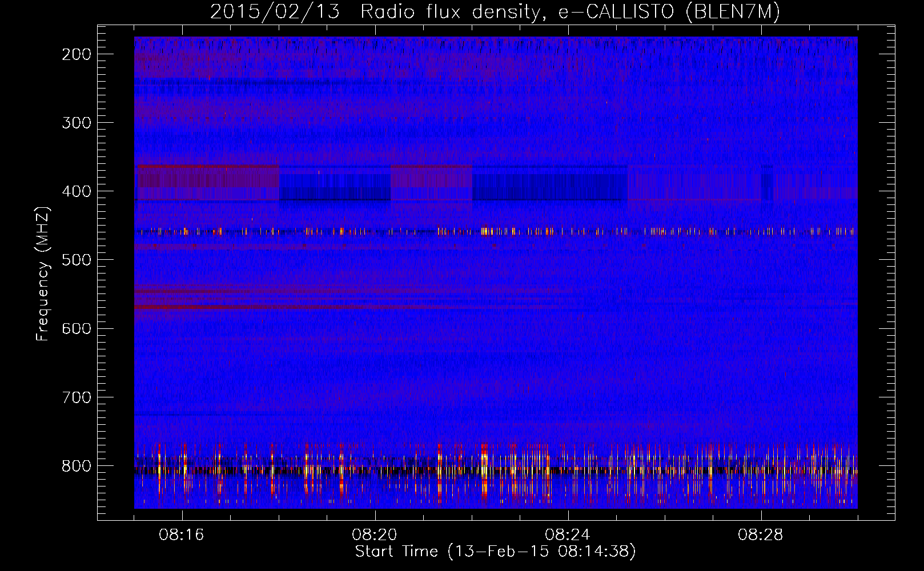Click the 08:28 time tick label
The width and height of the screenshot is (924, 571).
click(761, 535)
